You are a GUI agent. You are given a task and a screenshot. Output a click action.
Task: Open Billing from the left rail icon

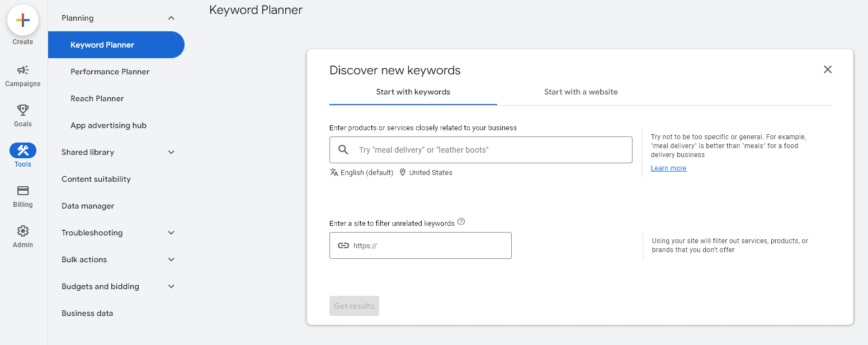(22, 191)
